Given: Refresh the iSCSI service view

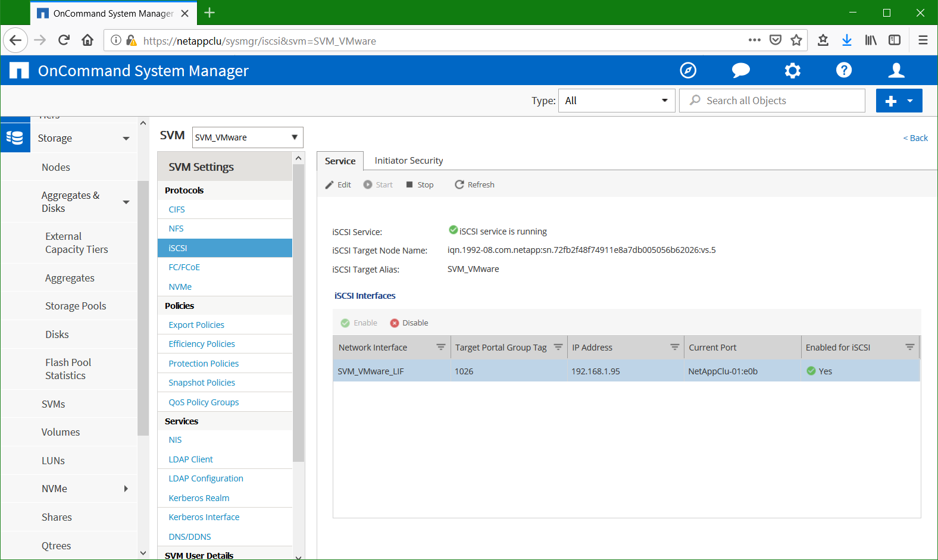Looking at the screenshot, I should point(474,184).
